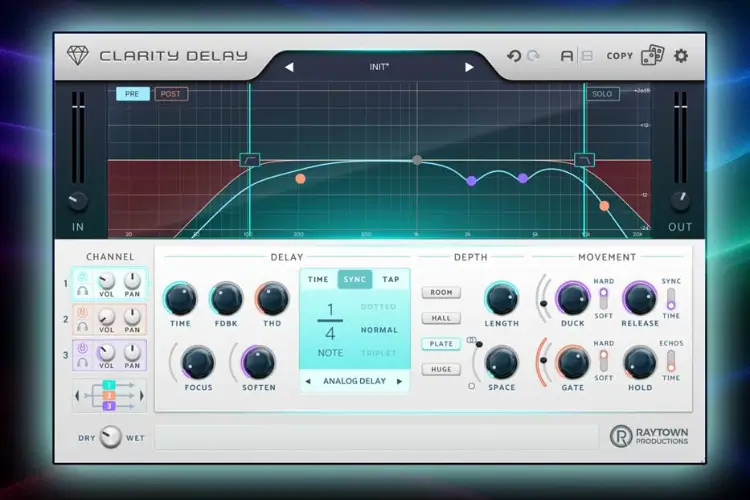The height and width of the screenshot is (500, 750).
Task: Click the linked circles icon above Space slider
Action: [x=471, y=340]
